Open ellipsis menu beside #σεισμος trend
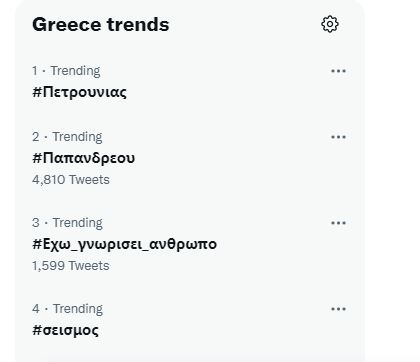The image size is (420, 362). [338, 309]
